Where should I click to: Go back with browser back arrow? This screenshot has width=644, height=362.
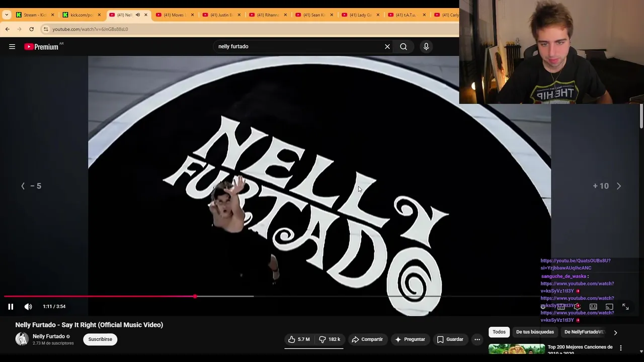coord(8,29)
